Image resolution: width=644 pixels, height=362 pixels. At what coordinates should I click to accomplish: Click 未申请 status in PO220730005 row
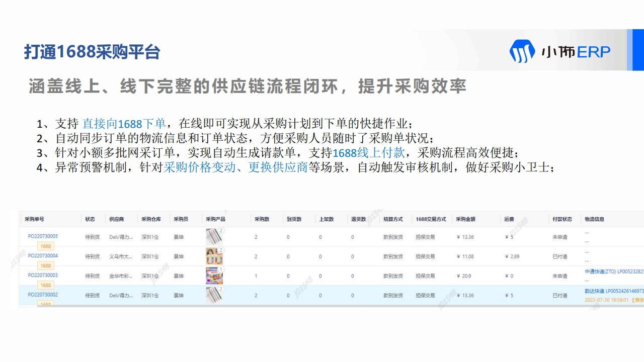pos(560,237)
